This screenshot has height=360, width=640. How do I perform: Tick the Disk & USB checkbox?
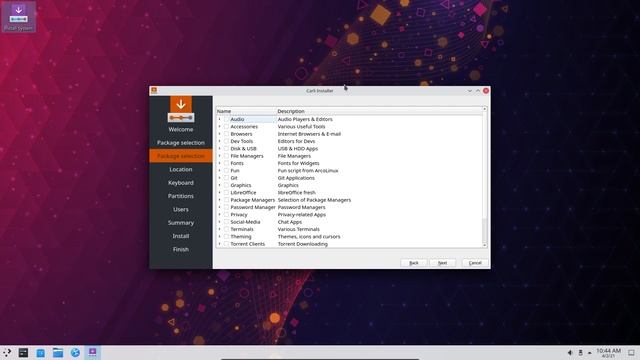click(x=226, y=149)
